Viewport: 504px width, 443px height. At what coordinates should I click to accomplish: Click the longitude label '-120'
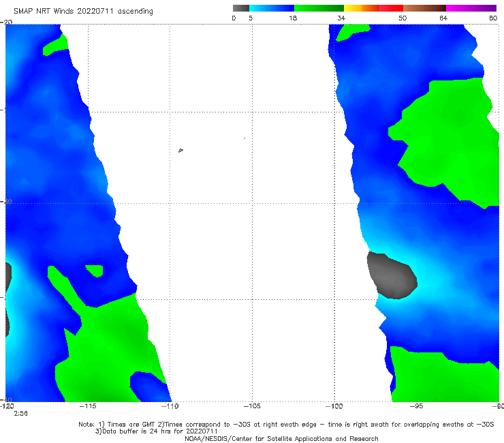pos(7,406)
